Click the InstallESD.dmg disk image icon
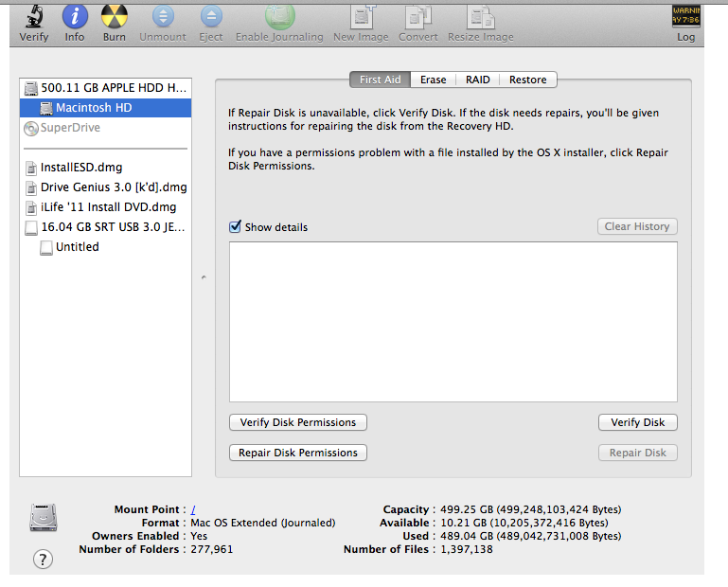Viewport: 728px width, 587px height. click(x=31, y=169)
